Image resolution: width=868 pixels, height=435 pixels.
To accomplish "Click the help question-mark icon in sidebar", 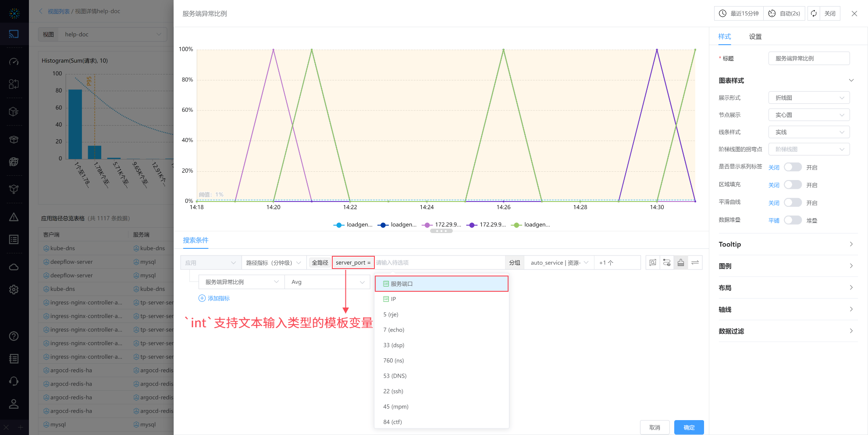I will (x=14, y=336).
